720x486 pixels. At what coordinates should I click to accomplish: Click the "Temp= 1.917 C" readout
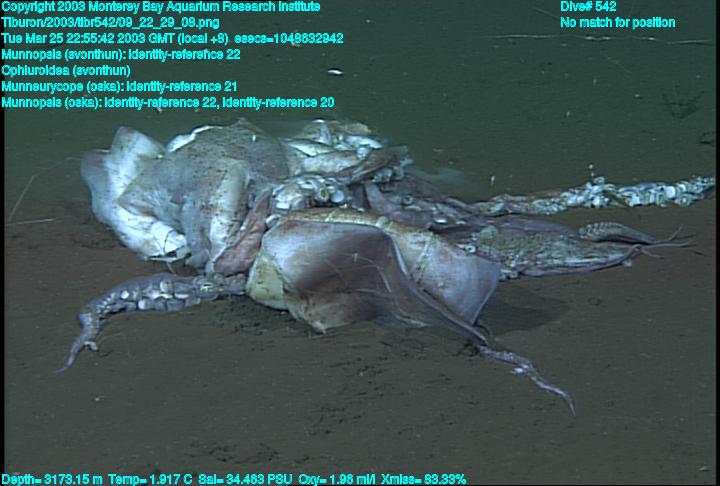pyautogui.click(x=150, y=480)
